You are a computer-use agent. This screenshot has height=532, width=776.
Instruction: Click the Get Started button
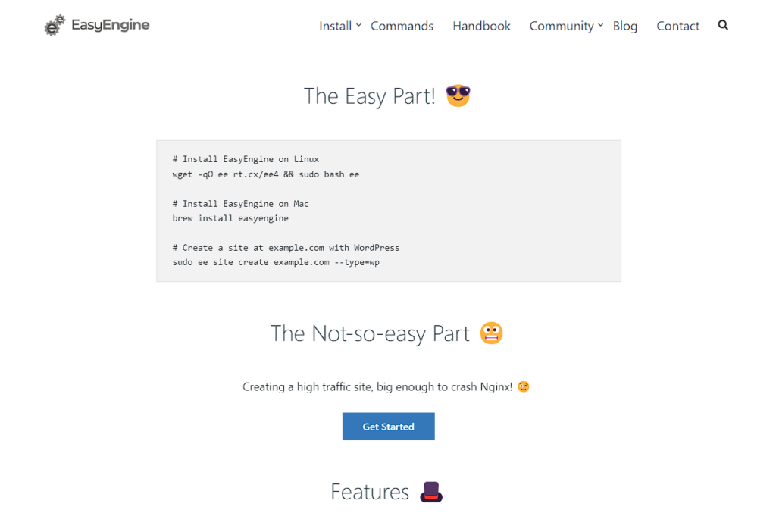coord(389,427)
